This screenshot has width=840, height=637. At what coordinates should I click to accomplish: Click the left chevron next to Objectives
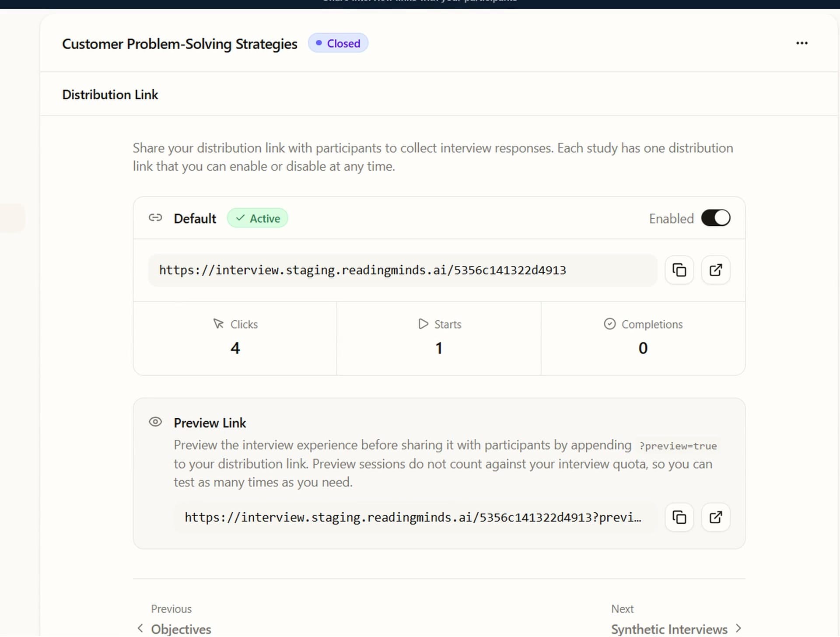point(140,628)
